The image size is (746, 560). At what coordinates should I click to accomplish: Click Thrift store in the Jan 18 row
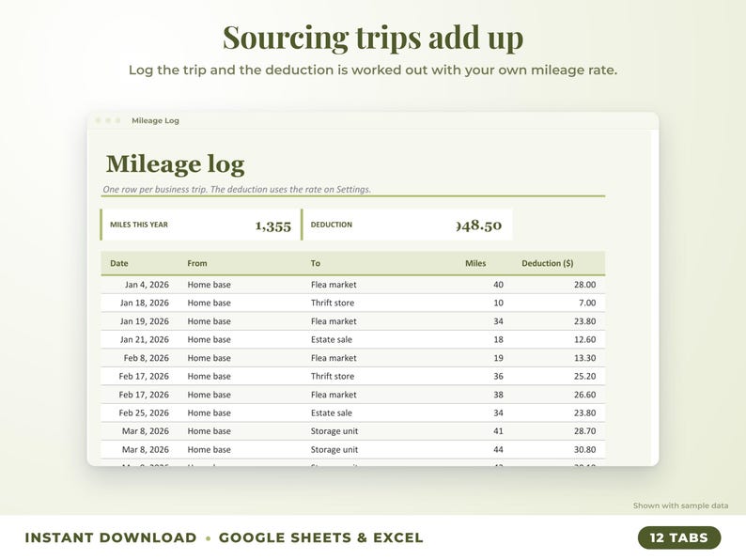point(333,303)
